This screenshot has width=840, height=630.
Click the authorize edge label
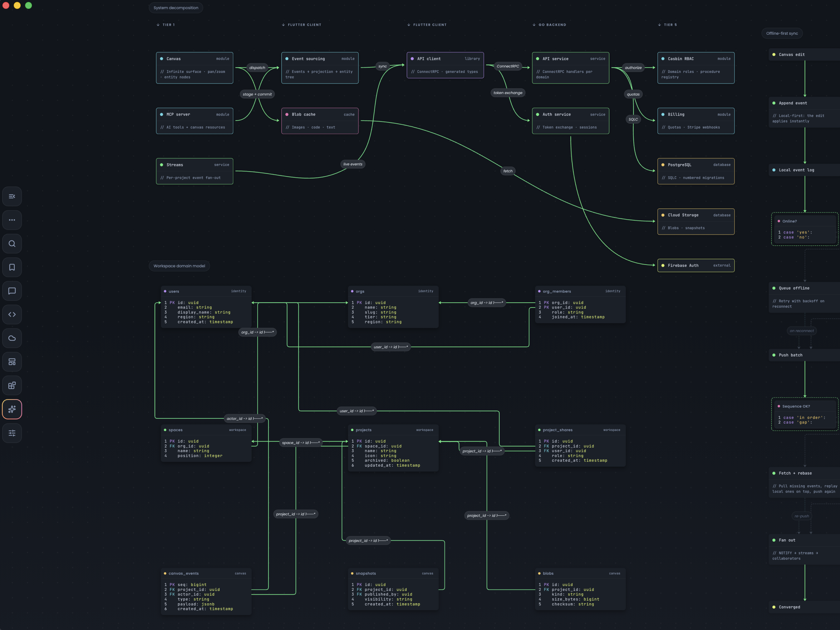pyautogui.click(x=633, y=68)
